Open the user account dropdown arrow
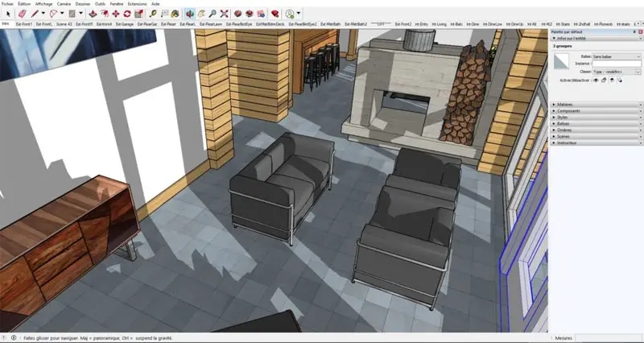This screenshot has width=644, height=343. tap(299, 14)
